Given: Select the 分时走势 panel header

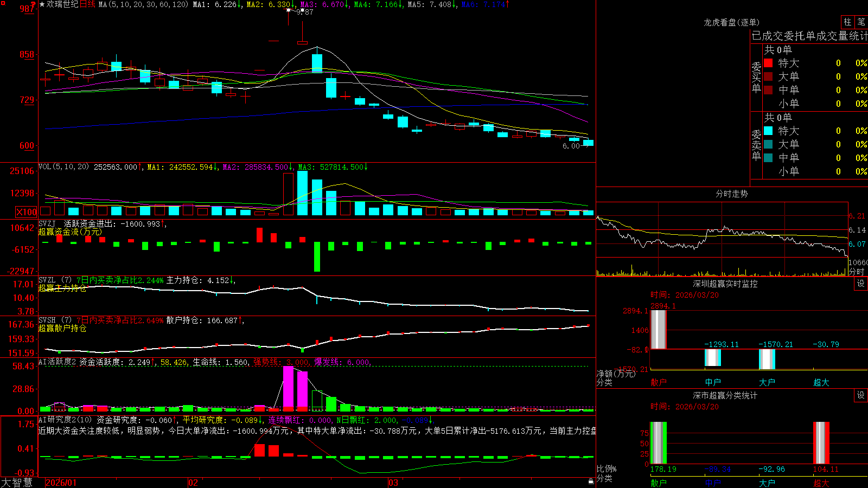Looking at the screenshot, I should pos(731,194).
